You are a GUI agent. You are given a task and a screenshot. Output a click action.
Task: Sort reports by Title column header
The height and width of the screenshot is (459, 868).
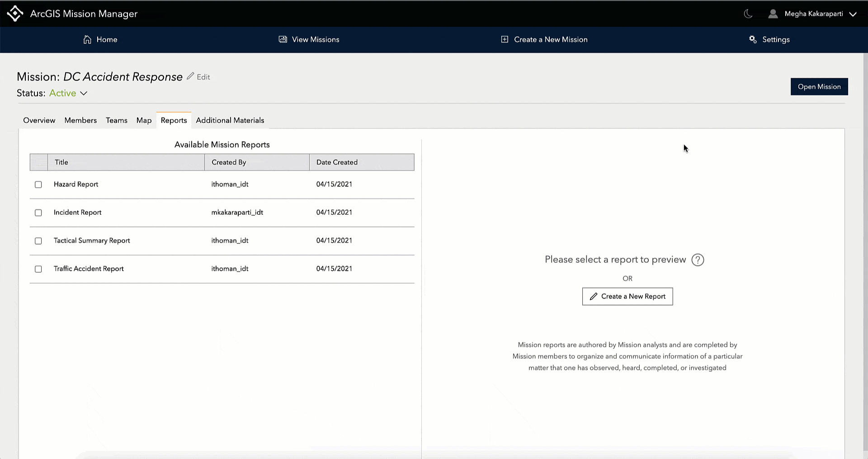[x=126, y=162]
